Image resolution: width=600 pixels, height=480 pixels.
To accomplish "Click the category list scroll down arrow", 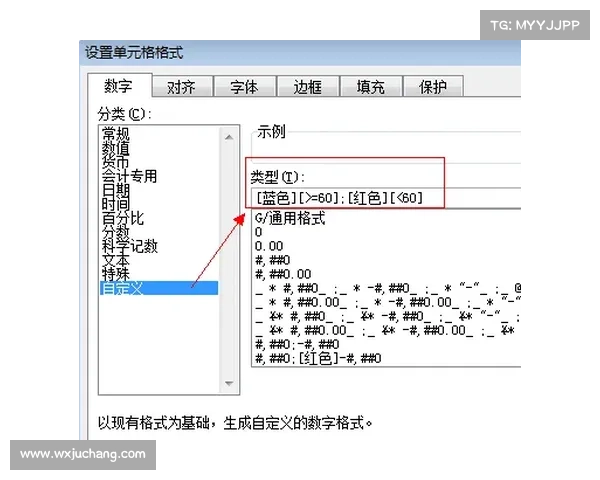I will tap(231, 383).
